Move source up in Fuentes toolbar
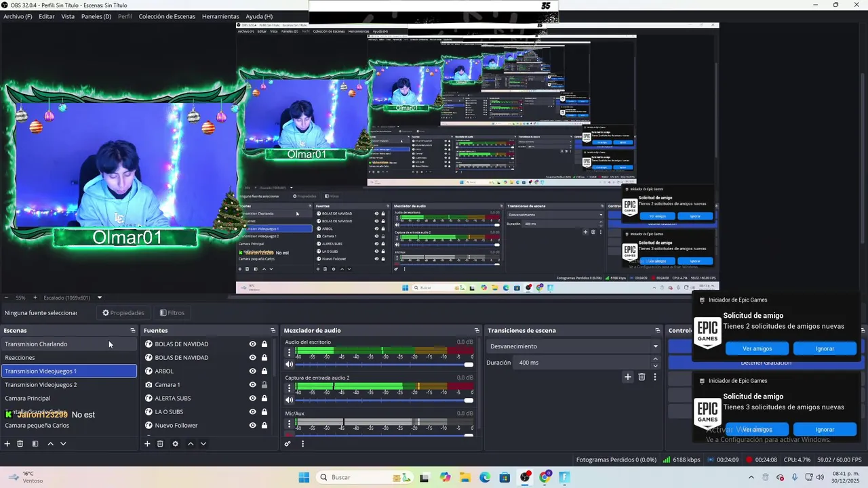The height and width of the screenshot is (488, 868). 191,444
